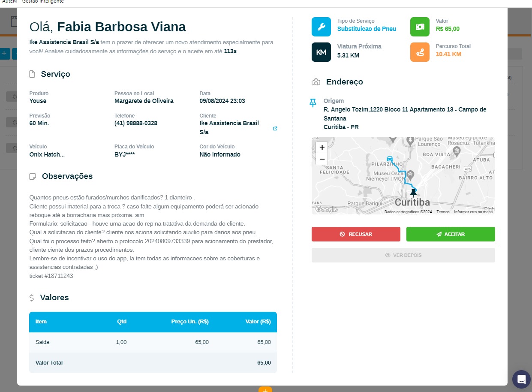Zoom out on the map
Image resolution: width=532 pixels, height=392 pixels.
tap(322, 159)
